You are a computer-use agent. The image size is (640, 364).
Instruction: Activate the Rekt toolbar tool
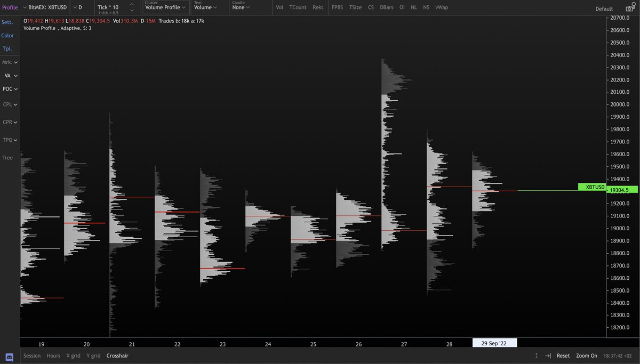(x=318, y=7)
